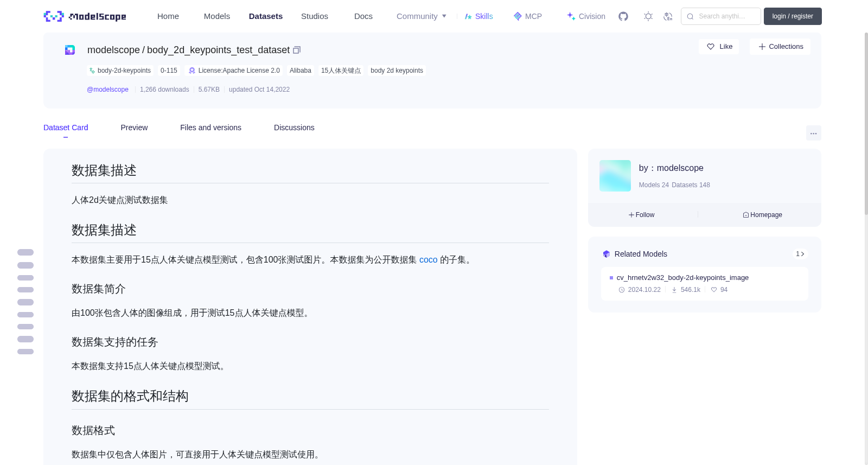Viewport: 868px width, 465px height.
Task: Expand the Community dropdown menu
Action: point(422,16)
